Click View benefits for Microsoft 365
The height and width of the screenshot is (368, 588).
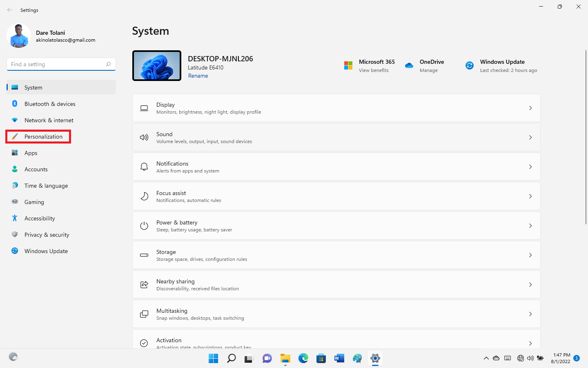click(374, 70)
